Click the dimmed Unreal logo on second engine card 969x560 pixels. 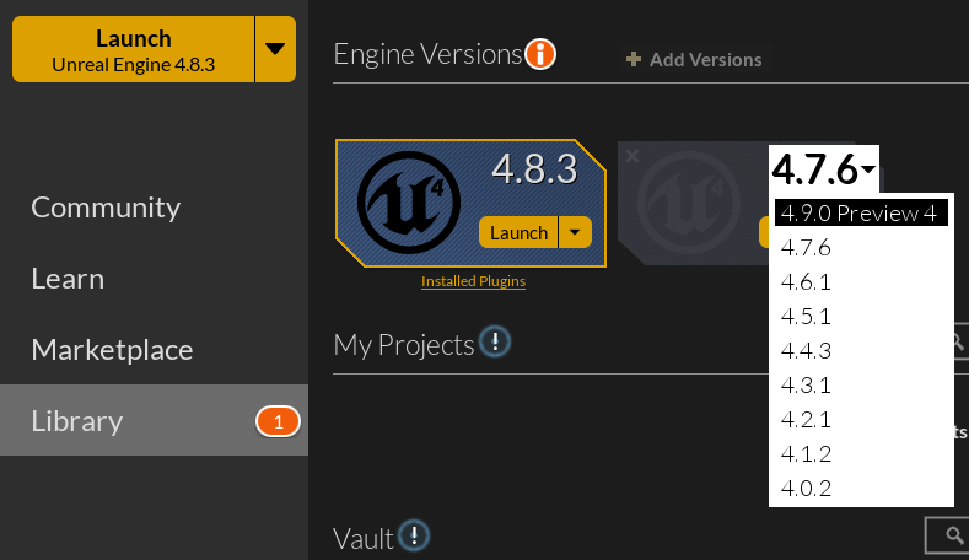pyautogui.click(x=688, y=203)
